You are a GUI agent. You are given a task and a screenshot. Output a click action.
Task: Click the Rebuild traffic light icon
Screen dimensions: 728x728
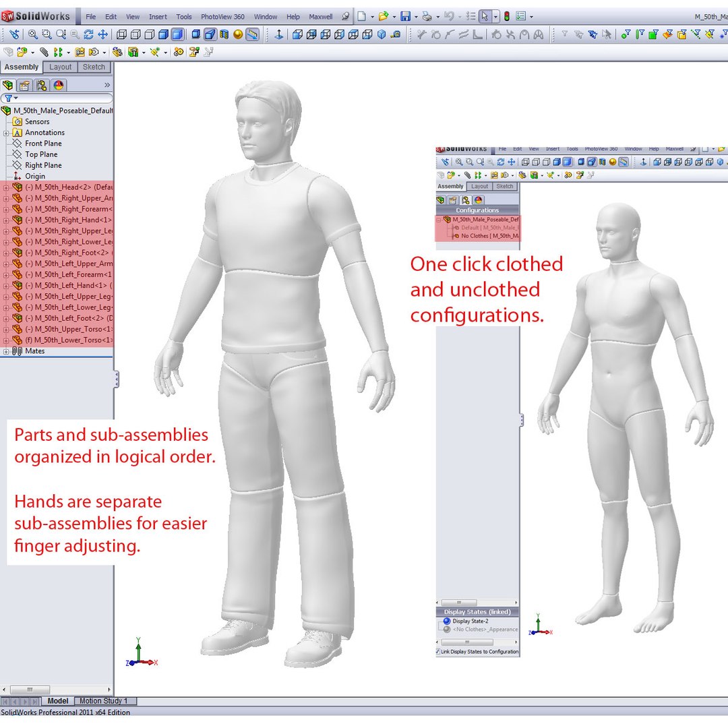(507, 17)
